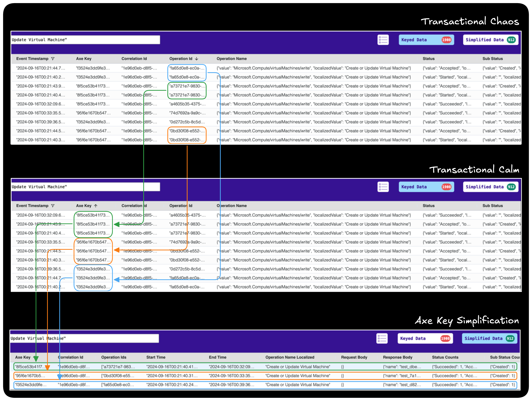The height and width of the screenshot is (401, 532).
Task: Focus the search field in Transactional Chaos panel
Action: coord(85,40)
